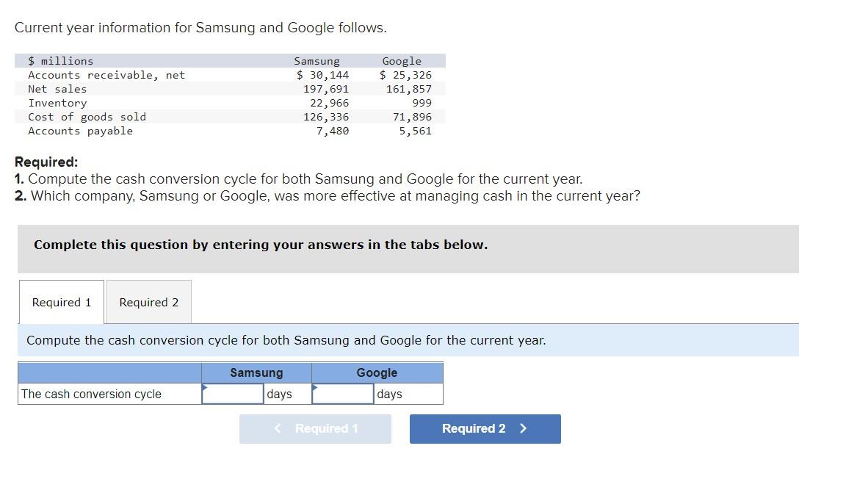Click the blue arrow marker in Samsung's input cell
868x490 pixels.
pyautogui.click(x=203, y=387)
